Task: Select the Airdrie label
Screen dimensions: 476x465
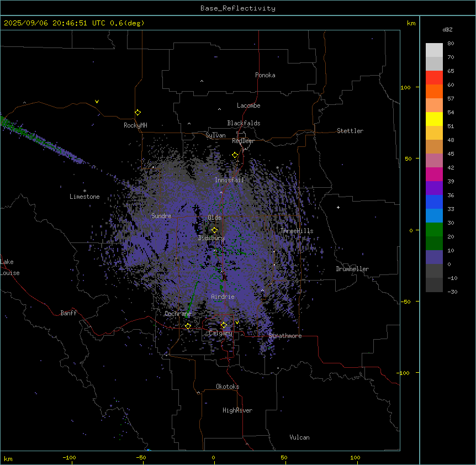Action: 223,297
